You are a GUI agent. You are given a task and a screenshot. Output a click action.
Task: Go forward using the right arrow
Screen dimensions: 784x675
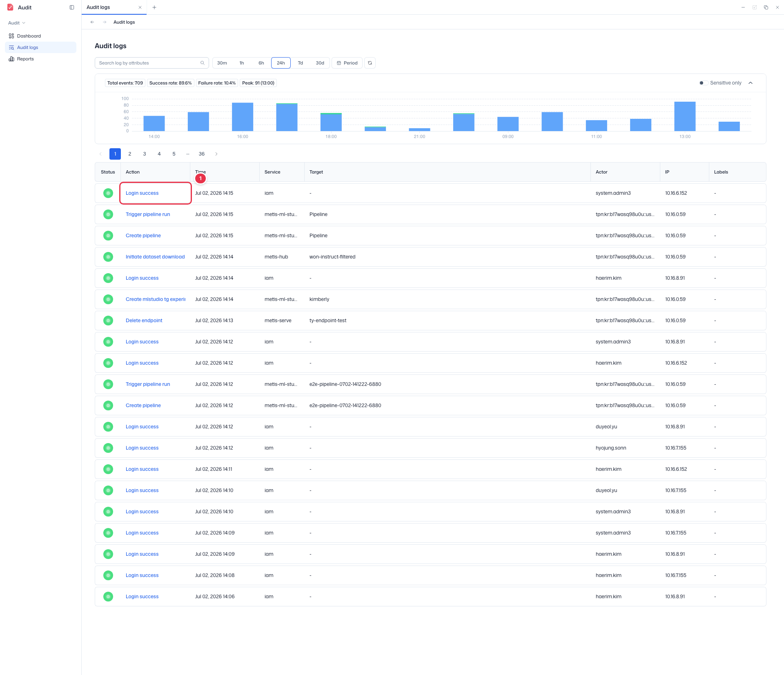105,22
